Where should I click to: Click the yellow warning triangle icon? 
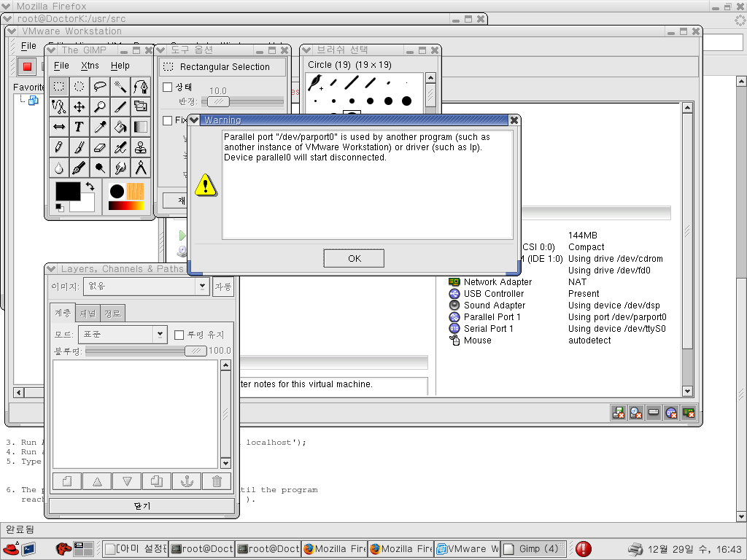(206, 184)
